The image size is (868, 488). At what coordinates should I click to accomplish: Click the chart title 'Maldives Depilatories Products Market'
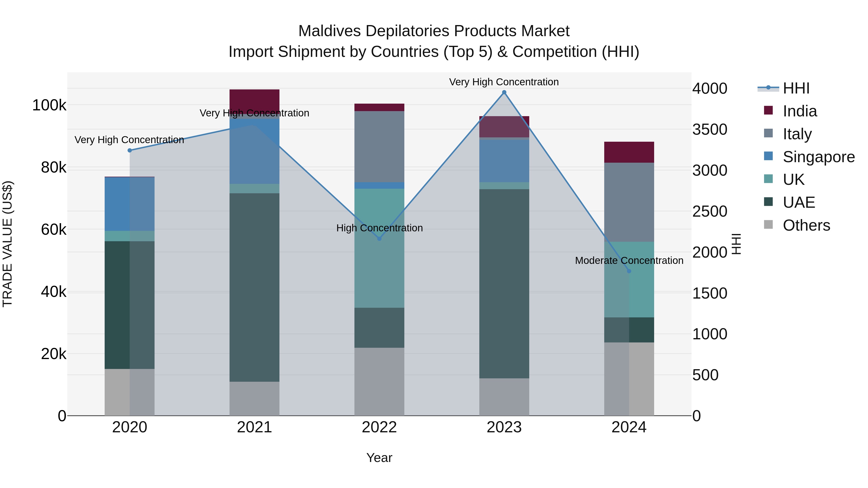tap(434, 31)
